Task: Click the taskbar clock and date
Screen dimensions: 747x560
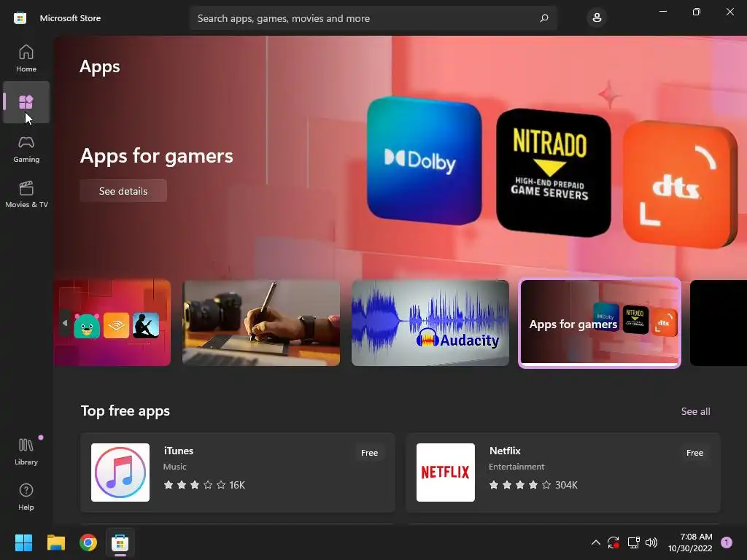Action: 690,542
